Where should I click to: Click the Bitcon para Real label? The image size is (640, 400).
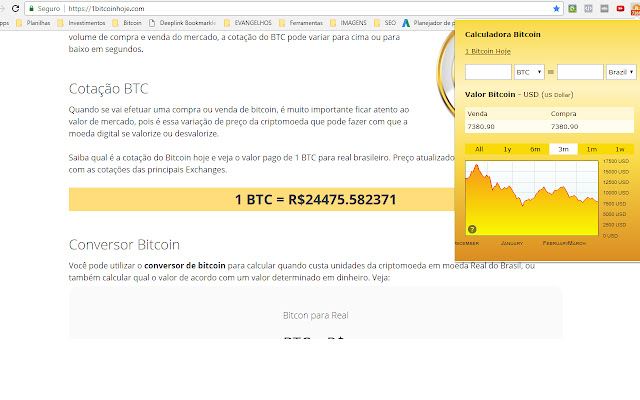(x=316, y=315)
